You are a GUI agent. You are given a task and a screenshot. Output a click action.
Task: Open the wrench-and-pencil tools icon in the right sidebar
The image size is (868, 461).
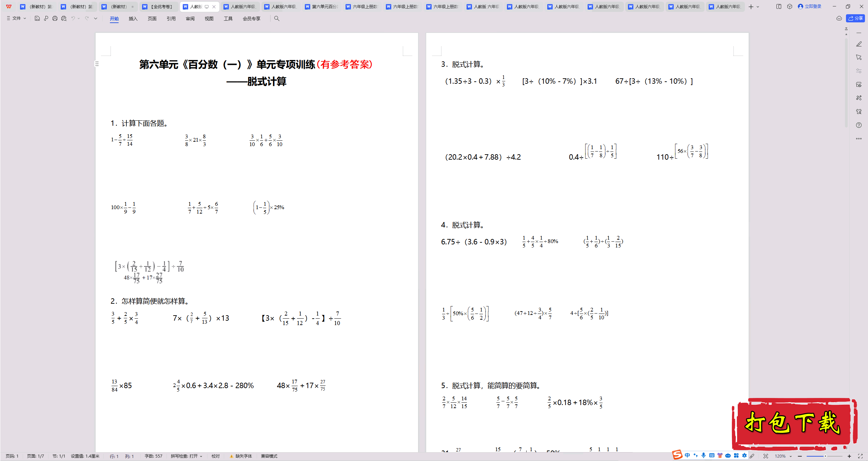pyautogui.click(x=859, y=98)
